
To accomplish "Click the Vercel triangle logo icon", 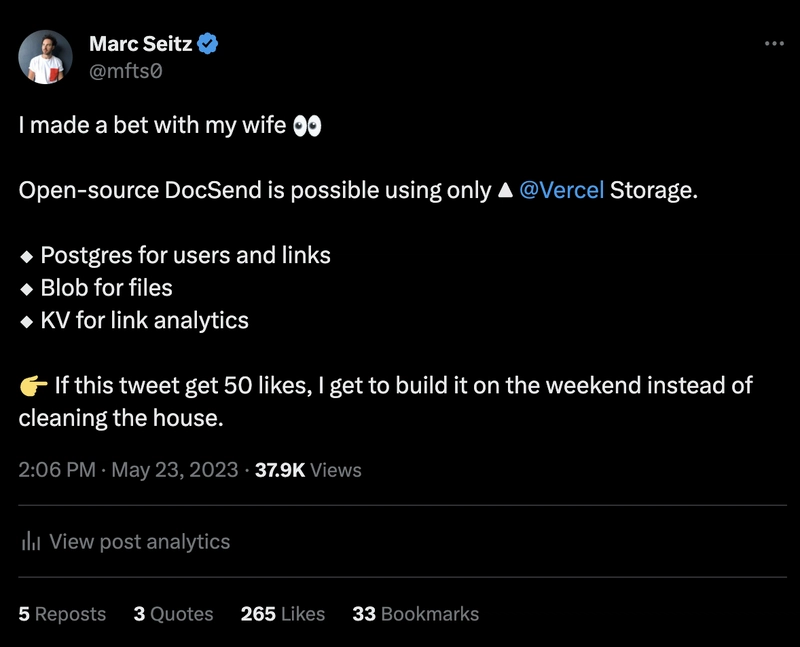I will (506, 190).
